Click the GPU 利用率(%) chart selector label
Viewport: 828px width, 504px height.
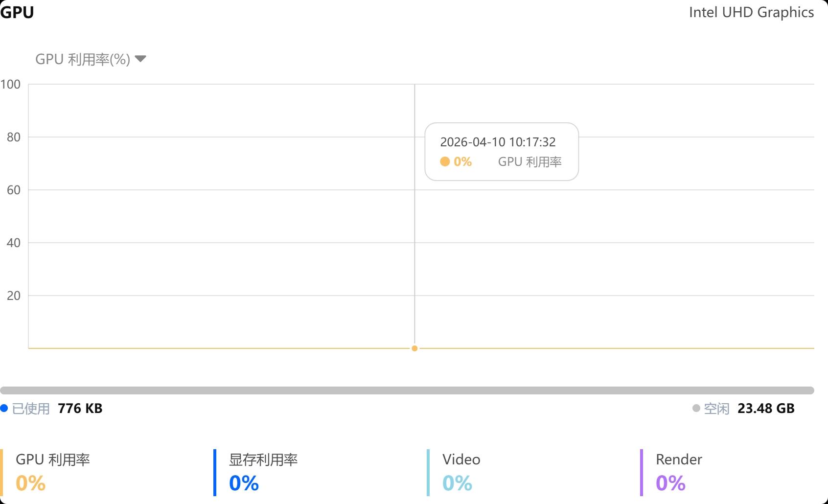pos(82,59)
